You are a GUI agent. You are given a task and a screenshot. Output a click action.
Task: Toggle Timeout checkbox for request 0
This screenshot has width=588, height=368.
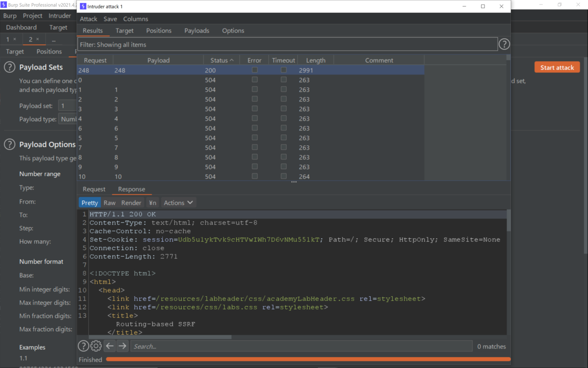[x=283, y=80]
